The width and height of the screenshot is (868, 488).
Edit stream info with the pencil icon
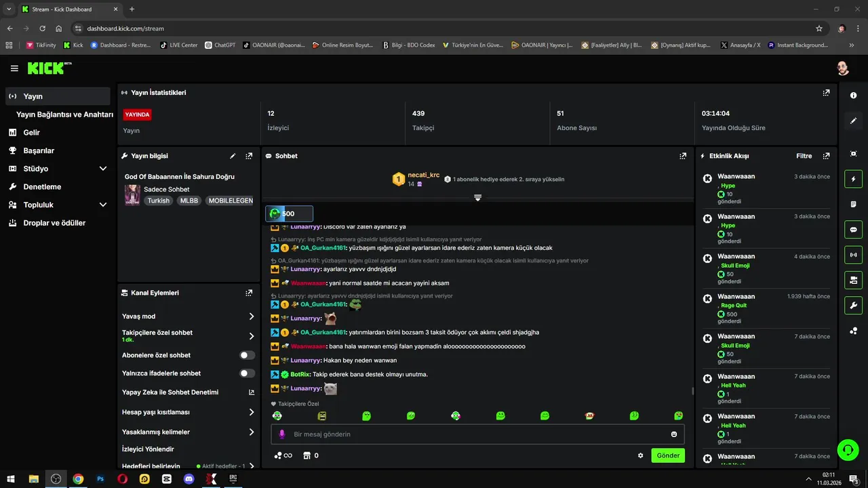pyautogui.click(x=233, y=156)
